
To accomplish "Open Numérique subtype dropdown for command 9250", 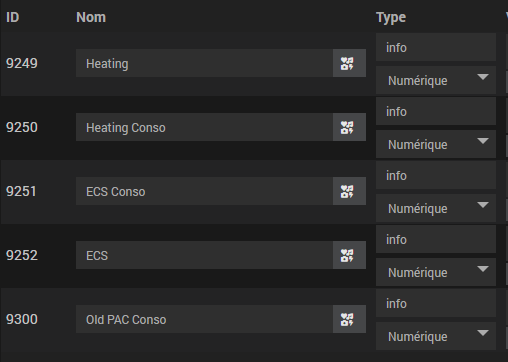I will click(x=436, y=144).
